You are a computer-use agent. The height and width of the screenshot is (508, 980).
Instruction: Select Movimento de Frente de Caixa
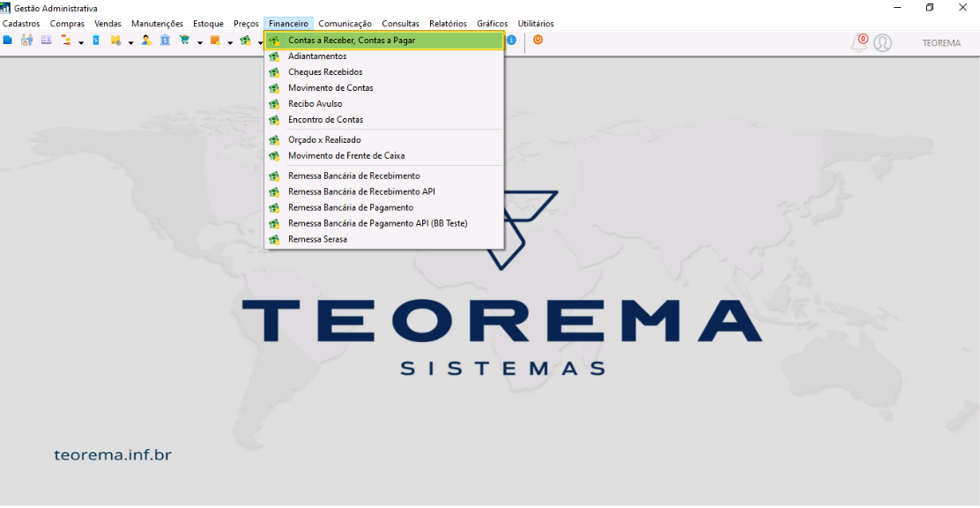383,156
